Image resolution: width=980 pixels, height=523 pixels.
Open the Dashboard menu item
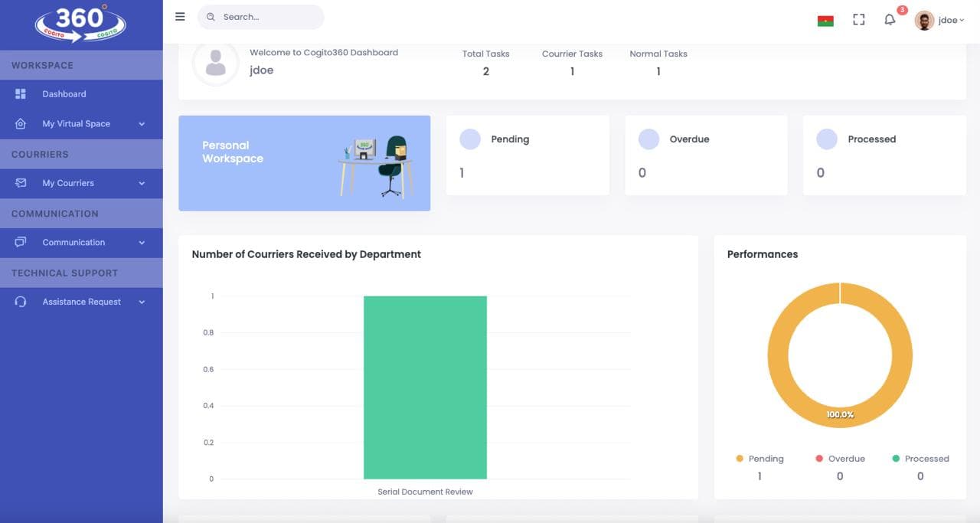[x=64, y=94]
